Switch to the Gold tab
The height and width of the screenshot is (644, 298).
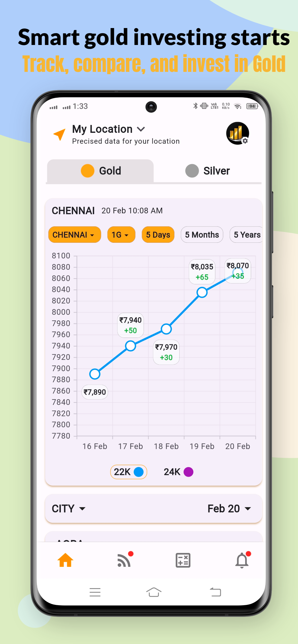click(x=100, y=171)
